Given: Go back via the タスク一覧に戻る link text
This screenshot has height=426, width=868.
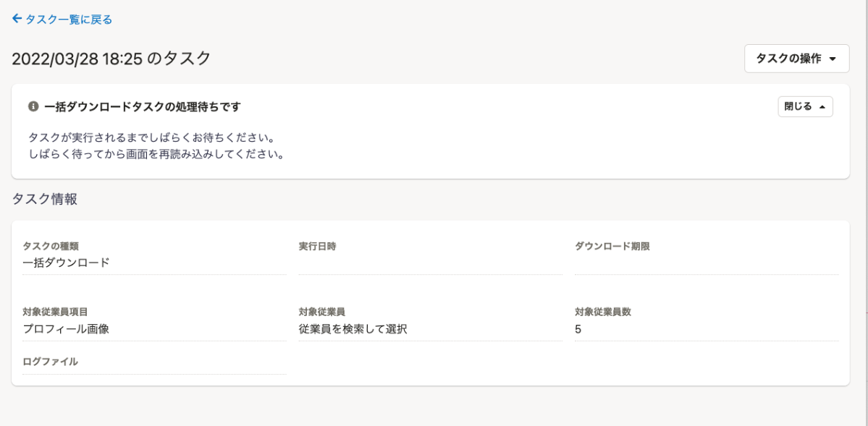Looking at the screenshot, I should pyautogui.click(x=69, y=20).
